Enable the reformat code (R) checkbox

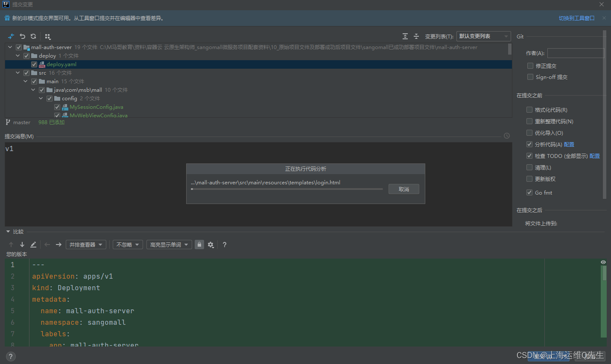(x=529, y=110)
